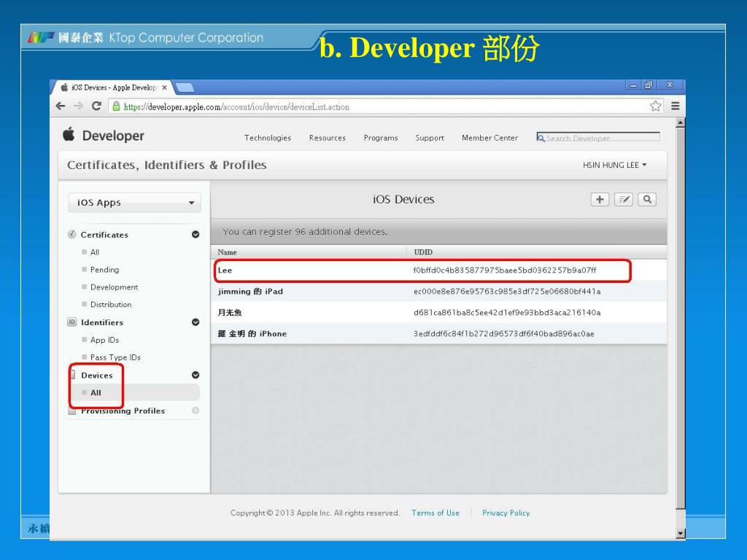Collapse the Identifiers section arrow
Image resolution: width=747 pixels, height=560 pixels.
(196, 322)
